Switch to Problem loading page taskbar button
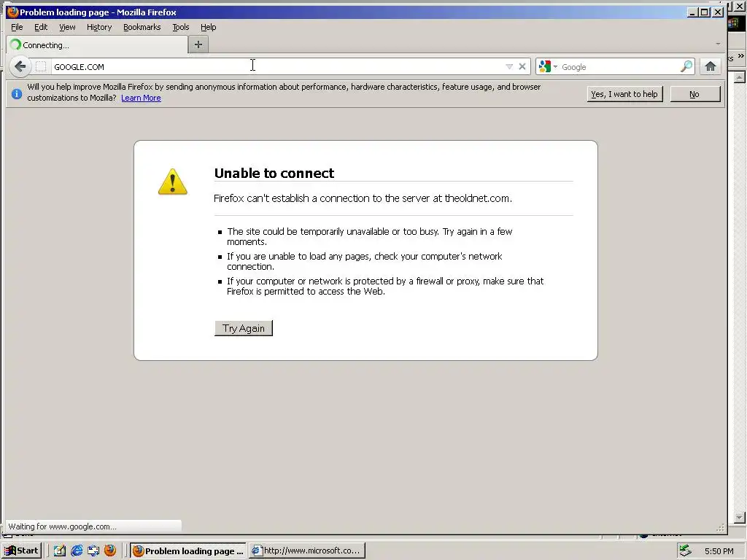The image size is (747, 560). tap(188, 551)
